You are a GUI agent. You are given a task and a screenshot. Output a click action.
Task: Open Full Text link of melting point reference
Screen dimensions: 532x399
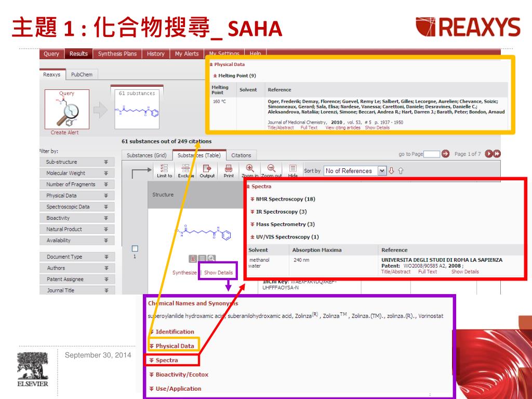(x=309, y=128)
